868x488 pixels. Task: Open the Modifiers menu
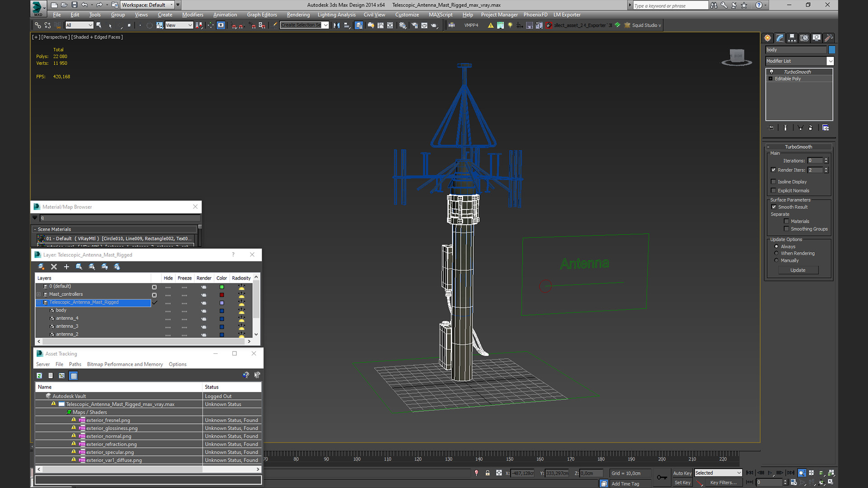pos(193,15)
